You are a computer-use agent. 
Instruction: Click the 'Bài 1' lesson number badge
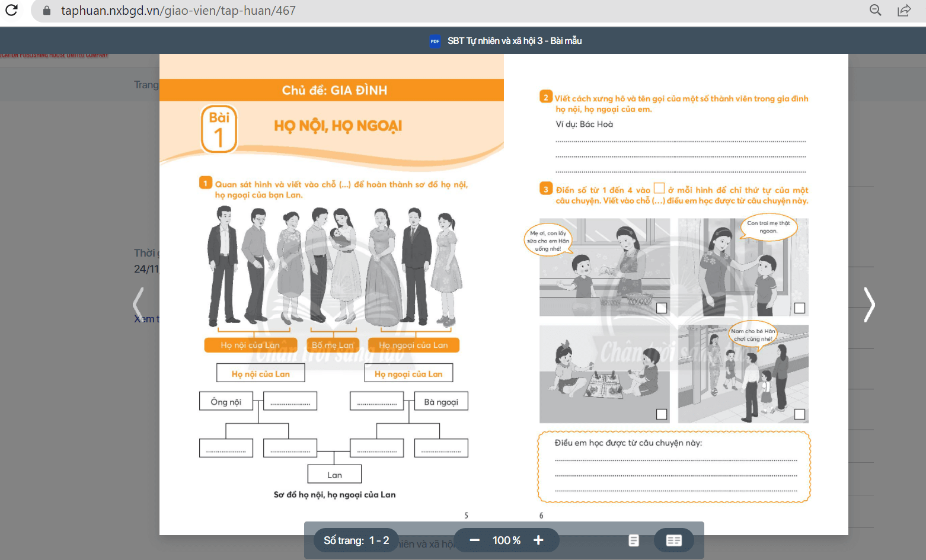coord(219,129)
